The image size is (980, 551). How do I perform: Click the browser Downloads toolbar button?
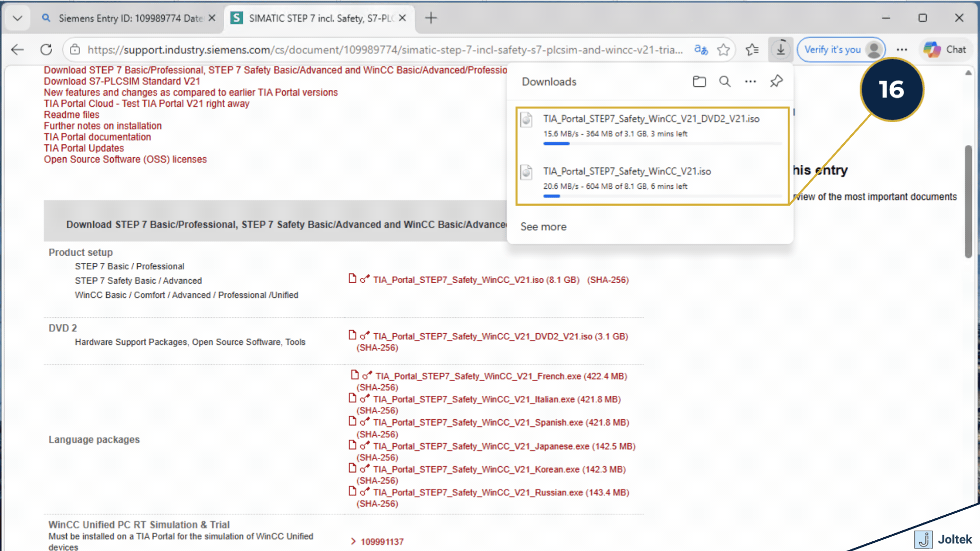tap(780, 49)
